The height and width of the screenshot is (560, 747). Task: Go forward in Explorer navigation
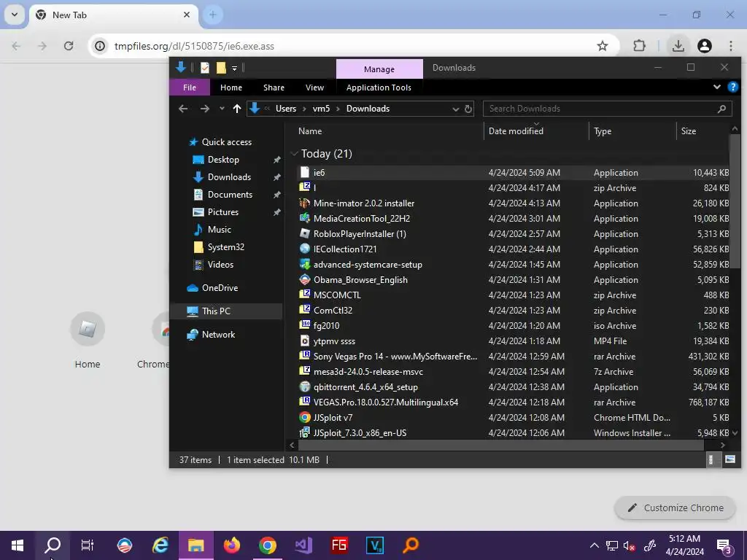(205, 109)
